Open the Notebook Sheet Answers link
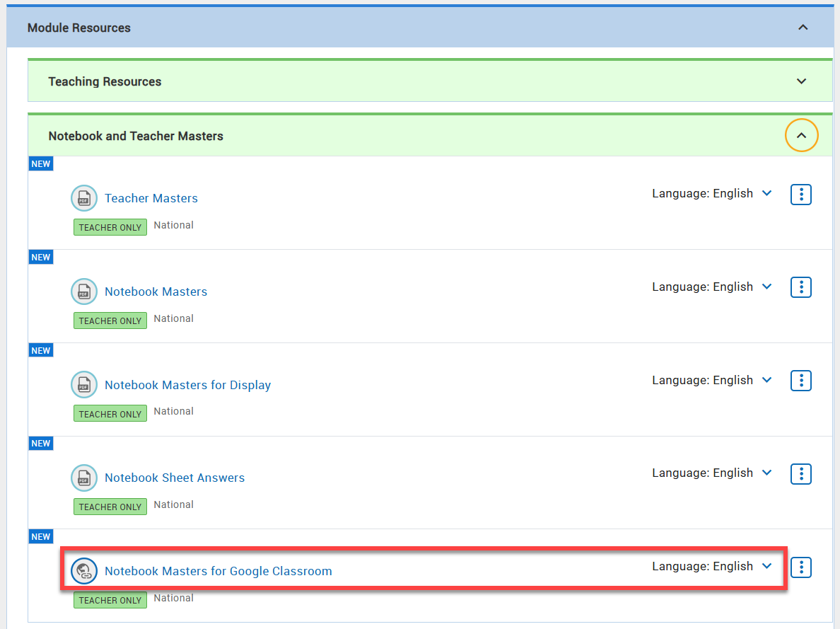840x629 pixels. (175, 478)
